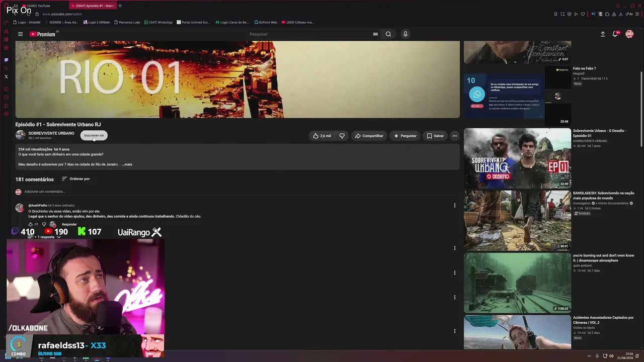This screenshot has height=362, width=644.
Task: Click the browser address bar URL
Action: coord(62,14)
